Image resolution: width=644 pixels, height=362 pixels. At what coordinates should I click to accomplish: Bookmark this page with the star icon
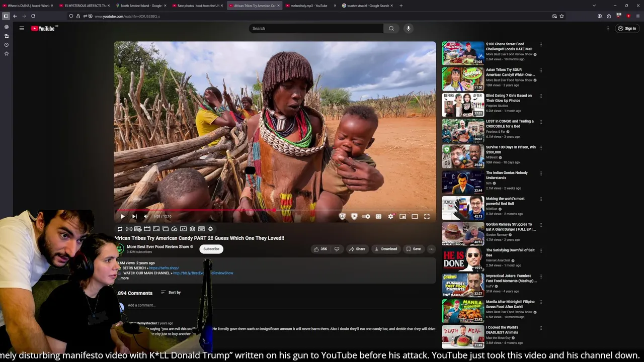(561, 16)
